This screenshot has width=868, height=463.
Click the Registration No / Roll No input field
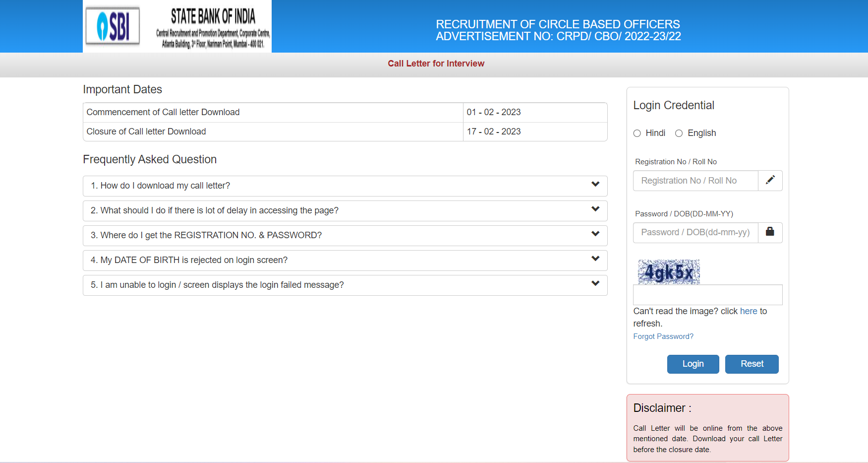(x=695, y=180)
